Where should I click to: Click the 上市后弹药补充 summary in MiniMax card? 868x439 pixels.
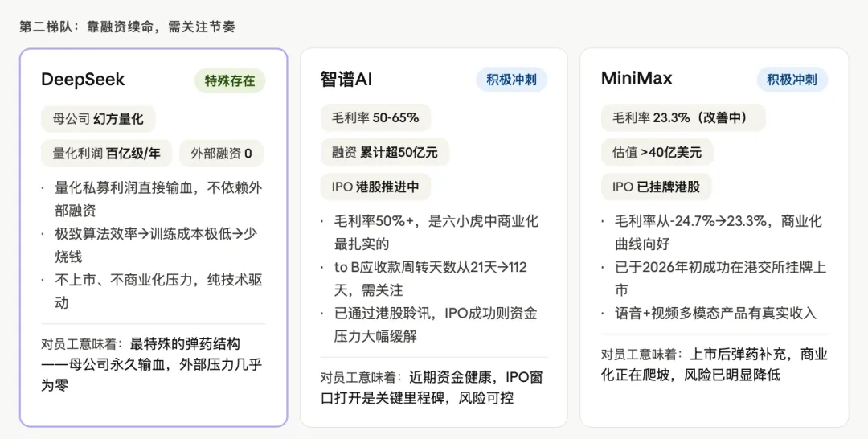[714, 364]
